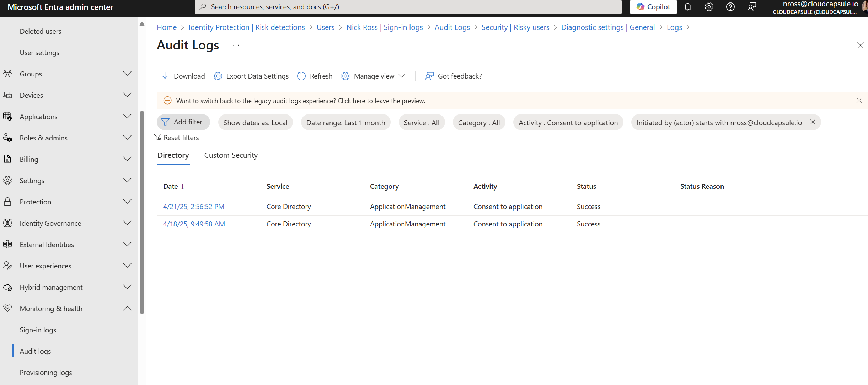Click the header feedback person icon
Screen dimensions: 868x385
pos(752,7)
